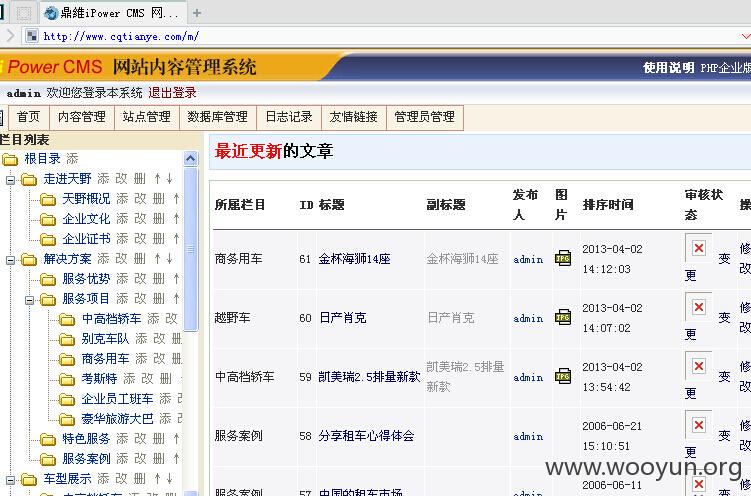The image size is (751, 496).
Task: Click the category tree scroll-up arrow
Action: tap(191, 159)
